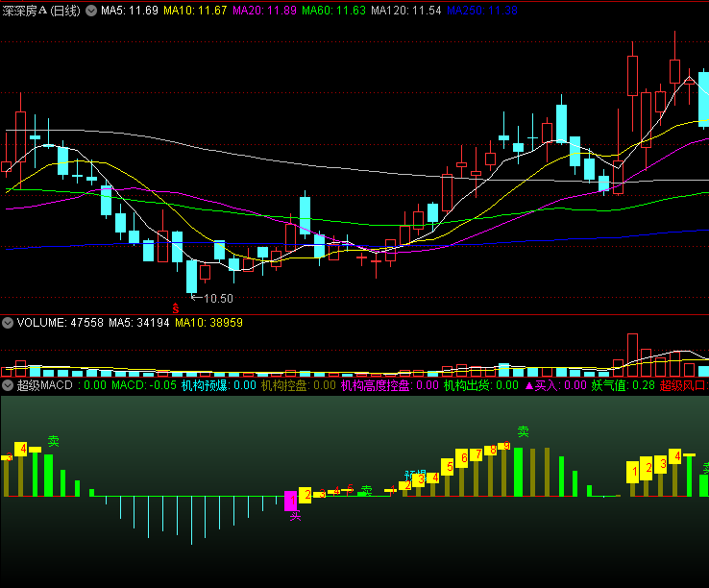Click the 预爆 signal label in MACD panel
This screenshot has height=588, width=709.
(x=415, y=475)
